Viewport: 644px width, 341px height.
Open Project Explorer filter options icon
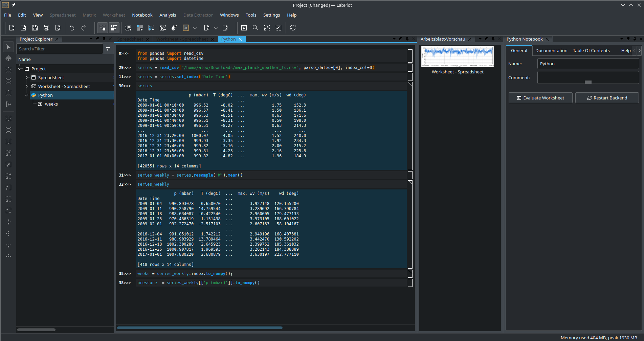click(x=108, y=49)
